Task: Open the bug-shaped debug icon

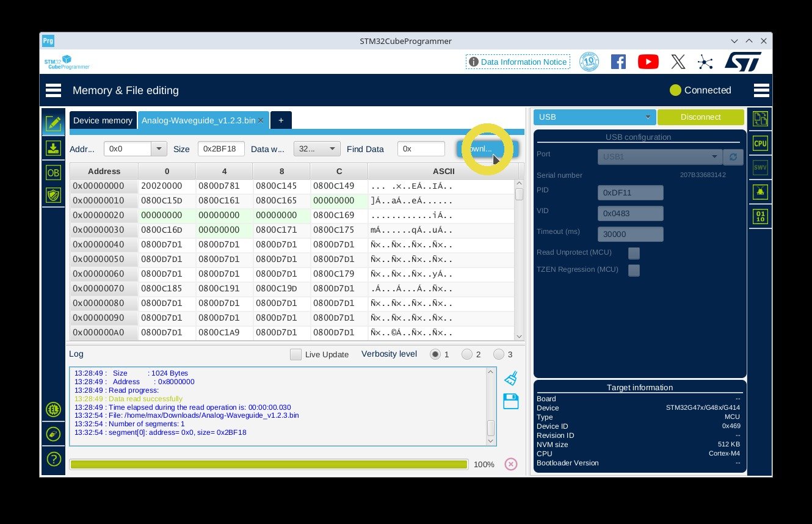Action: click(760, 192)
